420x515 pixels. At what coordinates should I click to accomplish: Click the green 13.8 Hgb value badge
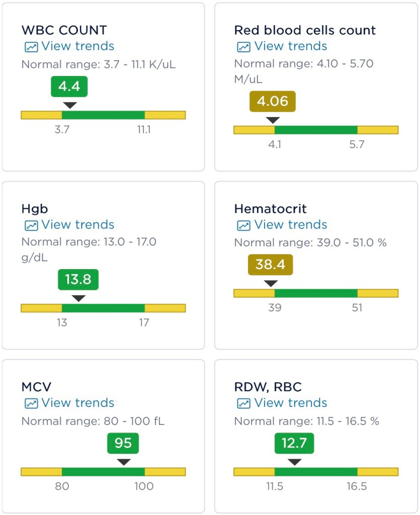[x=78, y=280]
